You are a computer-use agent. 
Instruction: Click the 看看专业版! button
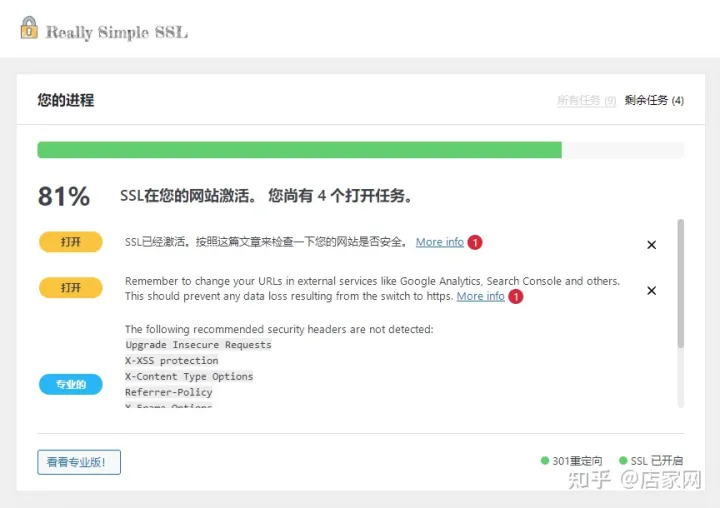click(79, 462)
